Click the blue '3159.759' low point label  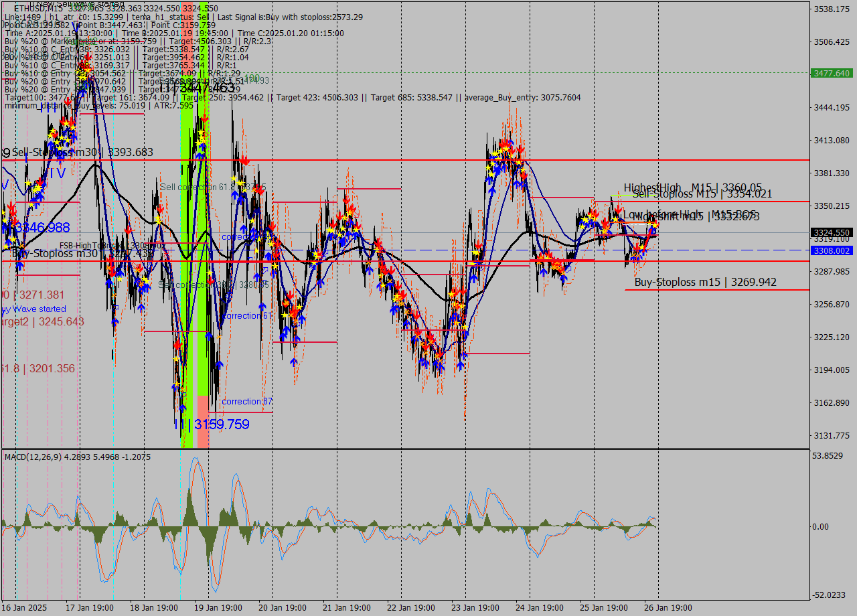(x=222, y=425)
